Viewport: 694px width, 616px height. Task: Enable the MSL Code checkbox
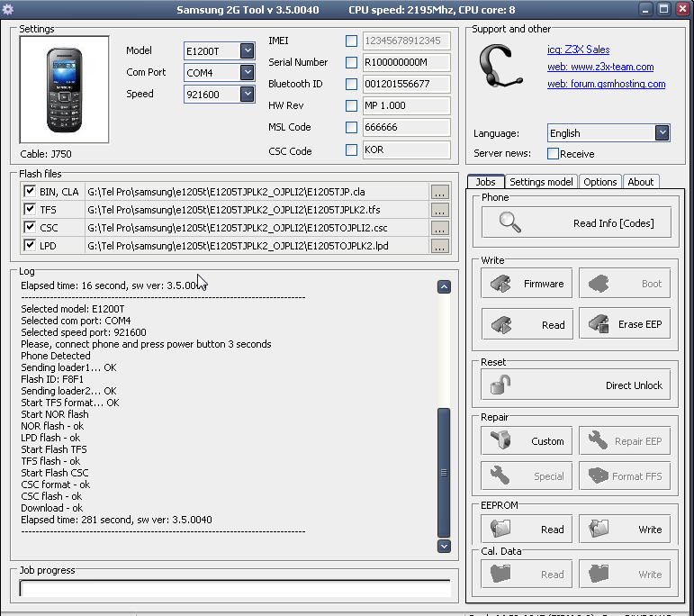click(351, 128)
